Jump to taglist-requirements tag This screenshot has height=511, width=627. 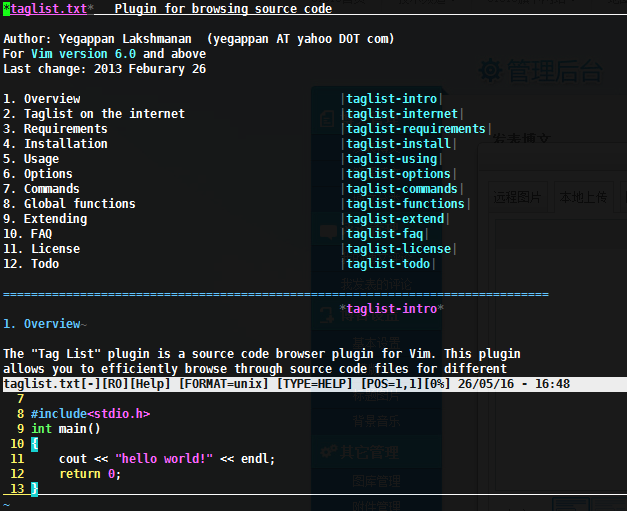click(x=416, y=129)
